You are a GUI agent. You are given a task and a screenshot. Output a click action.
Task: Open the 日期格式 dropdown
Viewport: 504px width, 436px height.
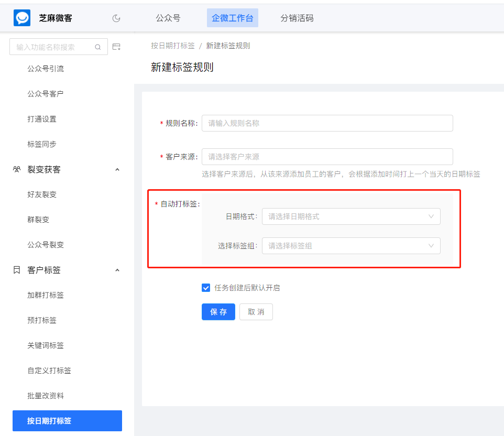coord(351,216)
